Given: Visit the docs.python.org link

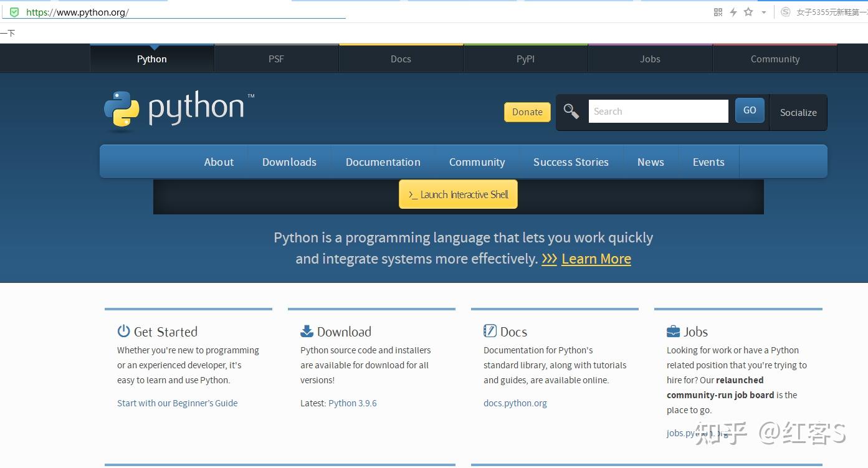Looking at the screenshot, I should [515, 403].
